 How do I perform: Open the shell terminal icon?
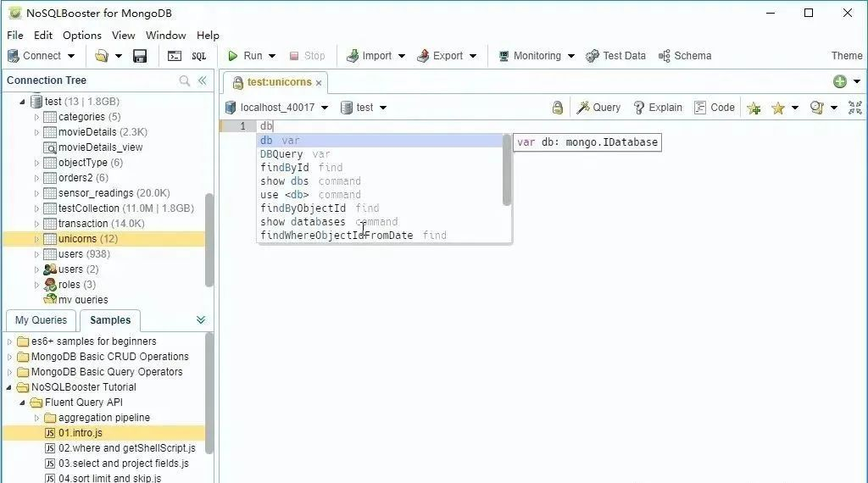click(x=175, y=56)
